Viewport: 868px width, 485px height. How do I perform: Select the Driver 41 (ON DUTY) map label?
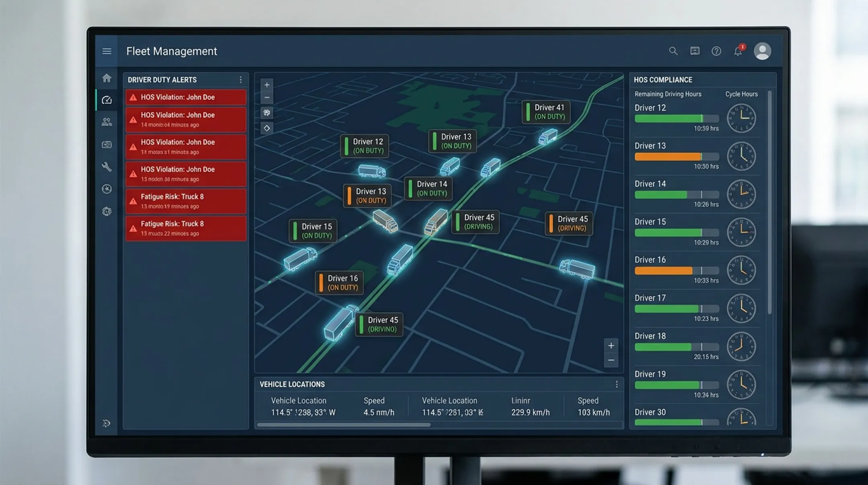(x=546, y=112)
